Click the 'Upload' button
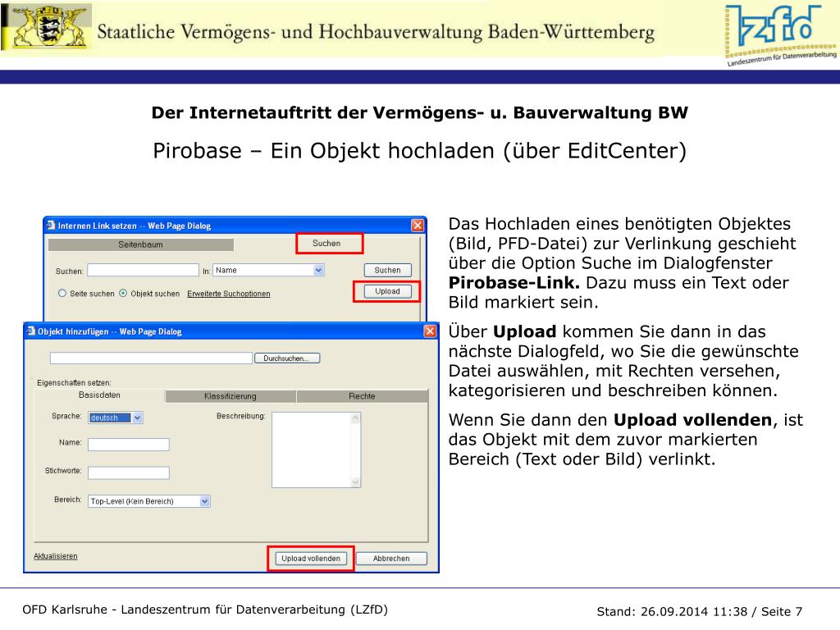The height and width of the screenshot is (630, 840). point(387,291)
